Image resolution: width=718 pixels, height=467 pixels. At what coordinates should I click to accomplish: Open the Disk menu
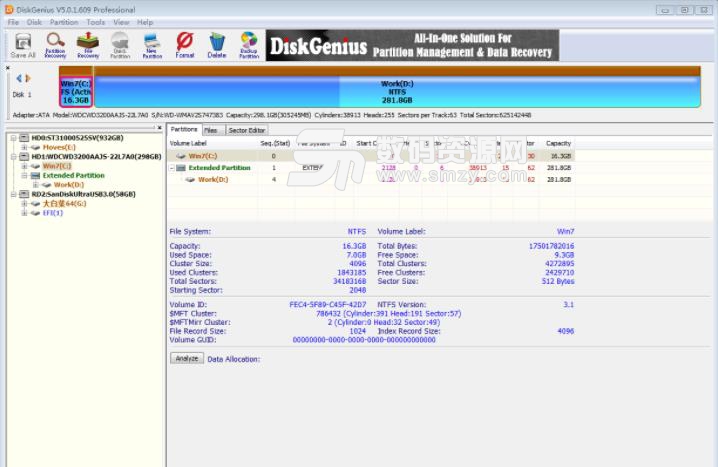point(34,22)
